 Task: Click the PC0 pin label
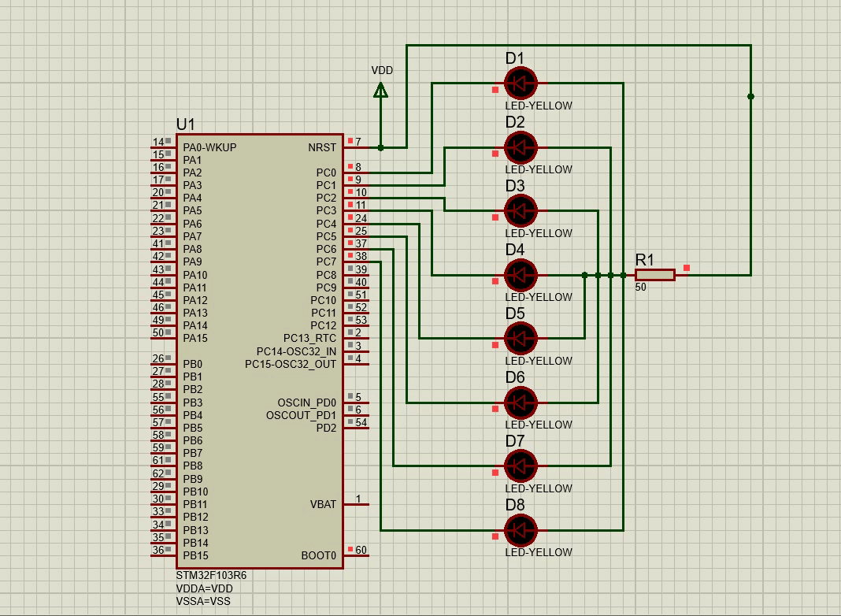(x=326, y=173)
